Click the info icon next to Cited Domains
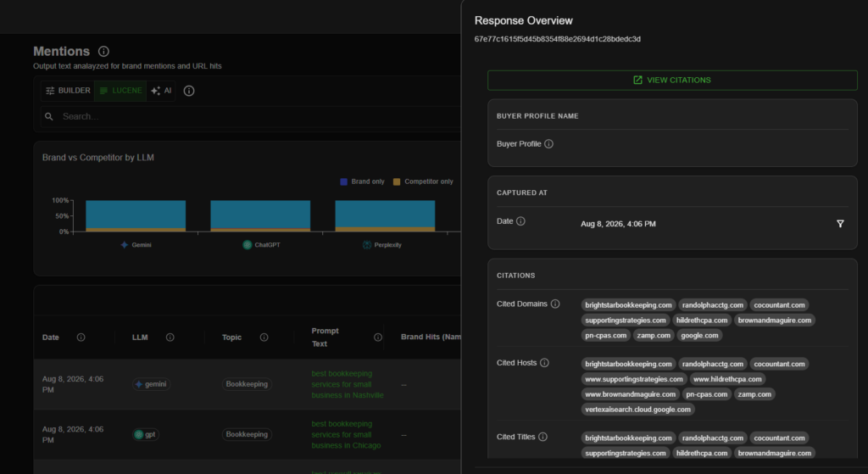The width and height of the screenshot is (868, 474). click(555, 304)
